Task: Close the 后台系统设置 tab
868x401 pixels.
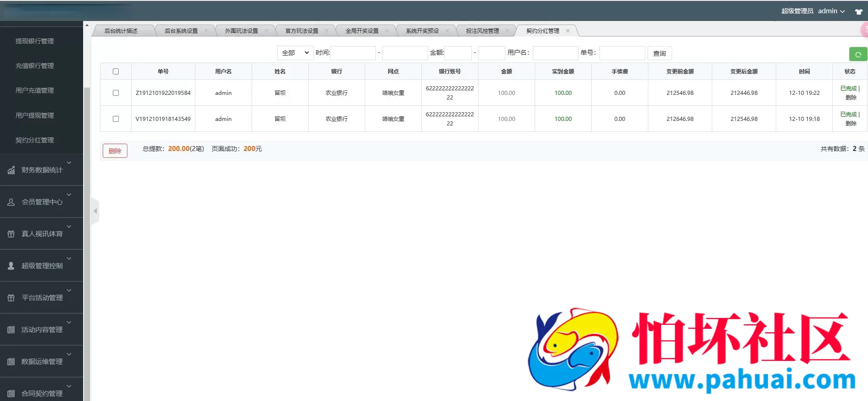Action: click(206, 31)
